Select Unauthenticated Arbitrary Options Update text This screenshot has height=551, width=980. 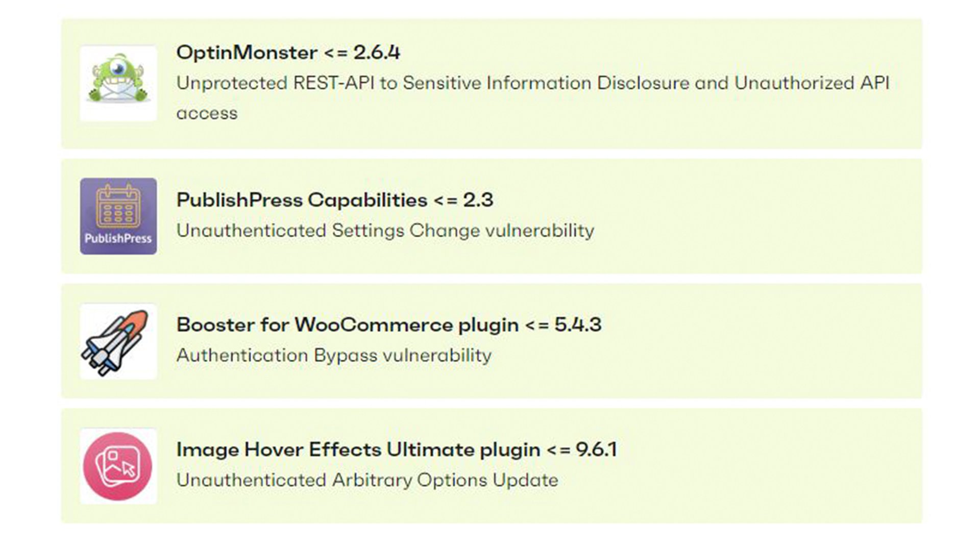[x=367, y=480]
